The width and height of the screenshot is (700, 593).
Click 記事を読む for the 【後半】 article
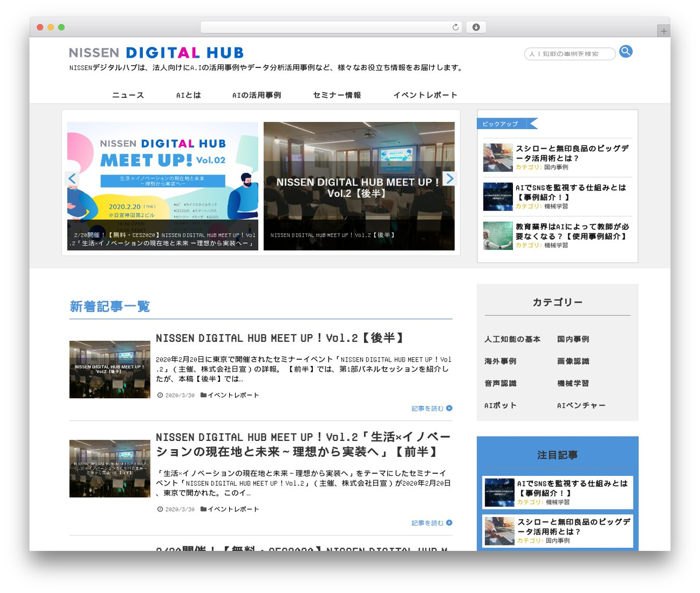coord(432,409)
